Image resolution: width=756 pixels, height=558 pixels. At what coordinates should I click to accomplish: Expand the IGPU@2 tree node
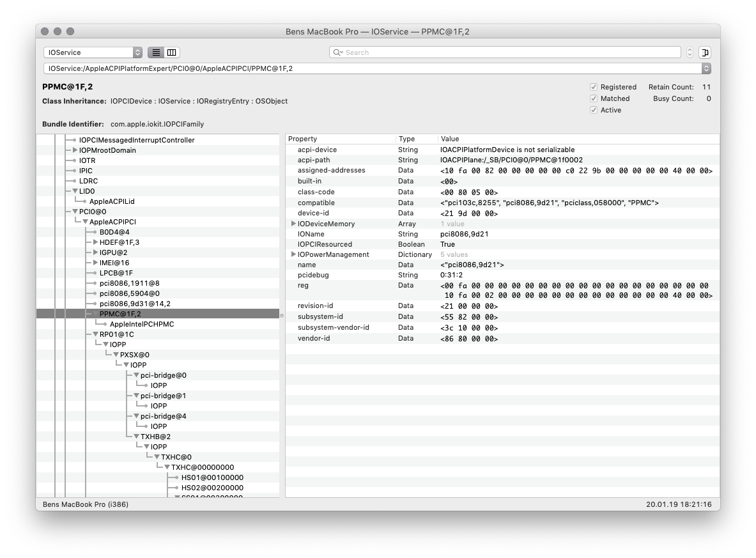pyautogui.click(x=95, y=252)
